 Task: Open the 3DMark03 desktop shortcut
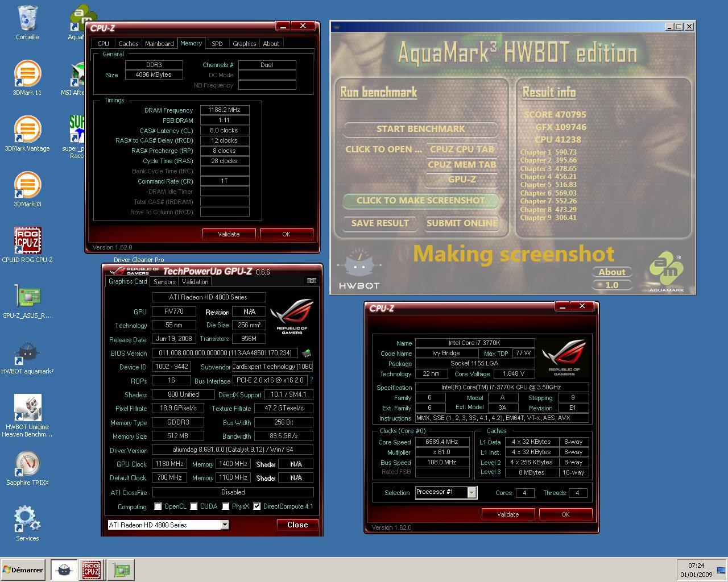[27, 189]
